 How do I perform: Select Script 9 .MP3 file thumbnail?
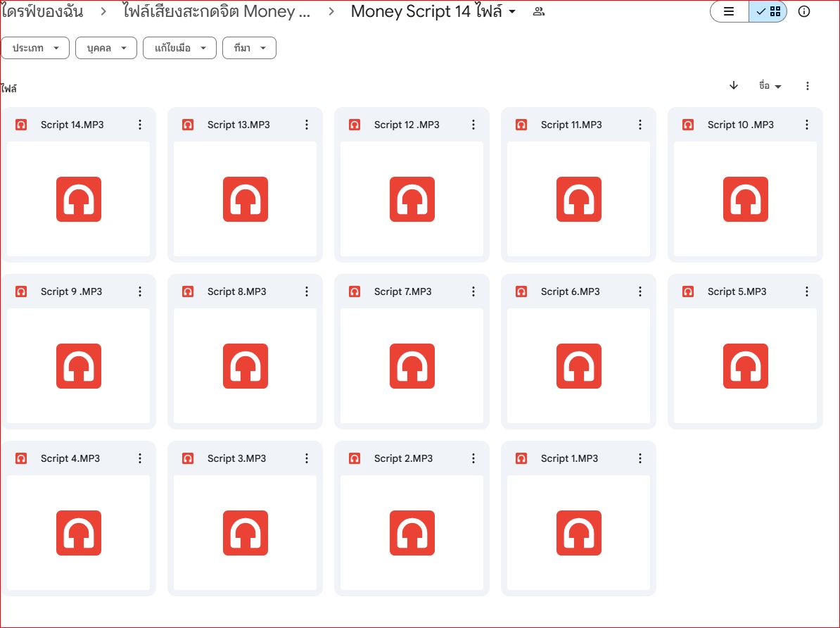(79, 366)
